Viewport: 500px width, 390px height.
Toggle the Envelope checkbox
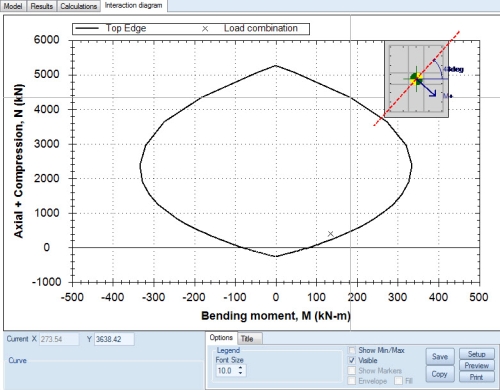pyautogui.click(x=352, y=381)
